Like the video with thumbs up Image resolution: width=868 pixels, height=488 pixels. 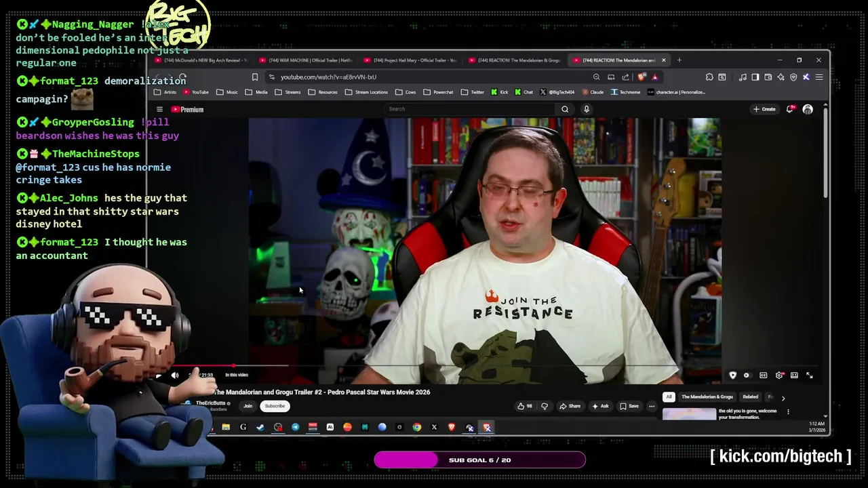tap(525, 406)
